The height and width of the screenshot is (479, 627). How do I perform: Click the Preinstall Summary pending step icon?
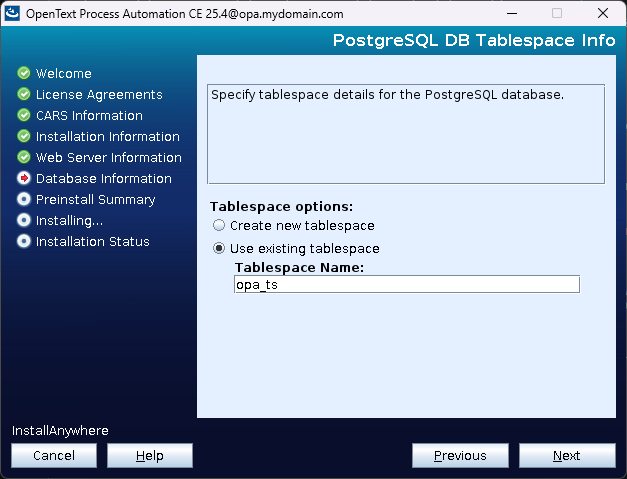pos(24,199)
